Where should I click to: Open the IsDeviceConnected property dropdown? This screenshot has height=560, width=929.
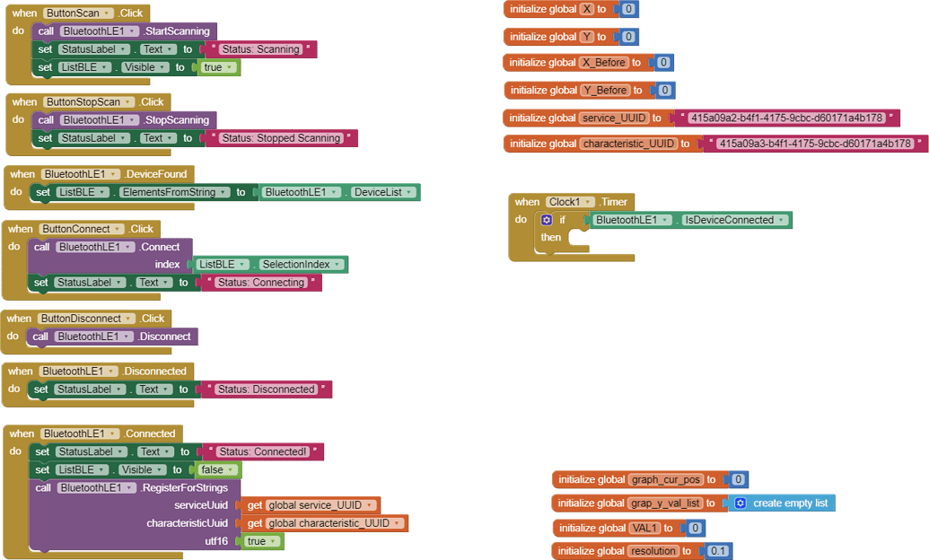click(x=782, y=220)
